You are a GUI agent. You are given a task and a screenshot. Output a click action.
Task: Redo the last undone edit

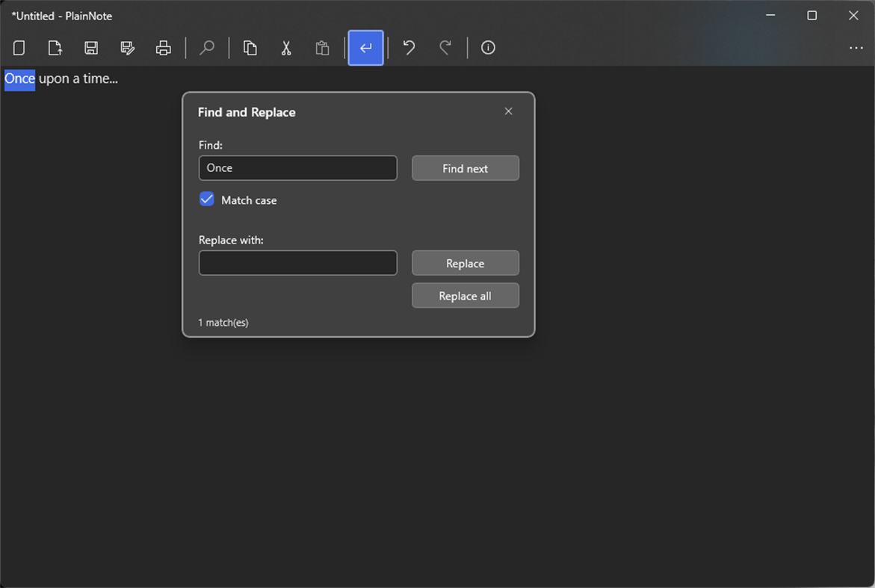pos(445,48)
